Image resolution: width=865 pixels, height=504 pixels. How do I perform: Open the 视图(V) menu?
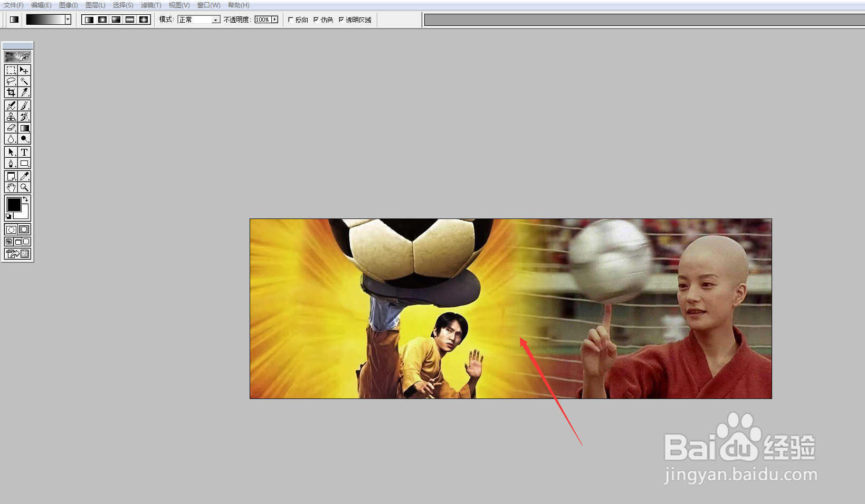pyautogui.click(x=179, y=5)
